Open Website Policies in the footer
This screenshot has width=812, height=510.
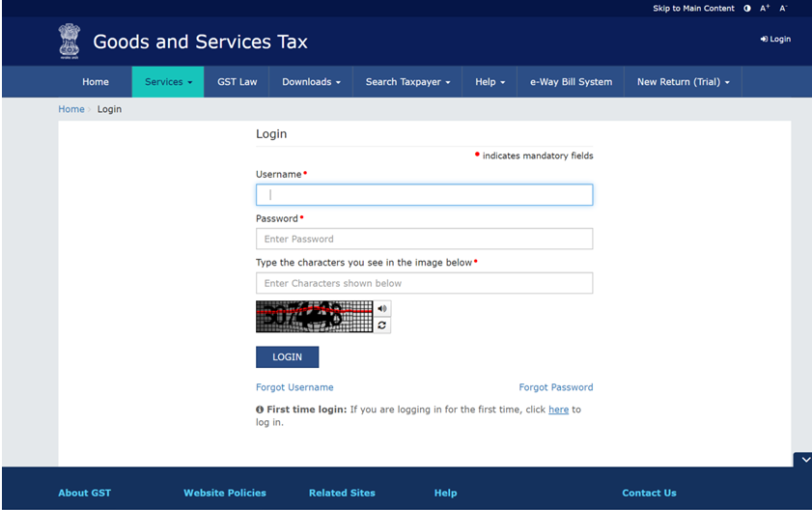click(x=225, y=493)
